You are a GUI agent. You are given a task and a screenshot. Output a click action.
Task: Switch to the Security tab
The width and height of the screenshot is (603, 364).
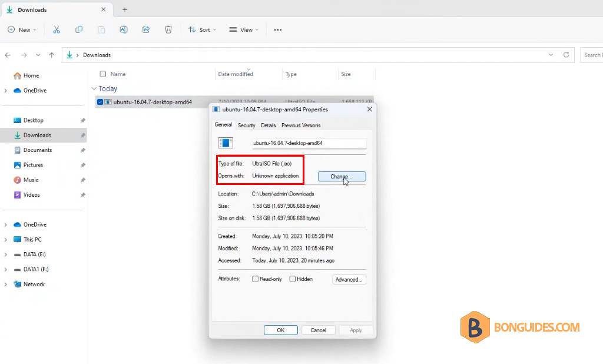(247, 125)
